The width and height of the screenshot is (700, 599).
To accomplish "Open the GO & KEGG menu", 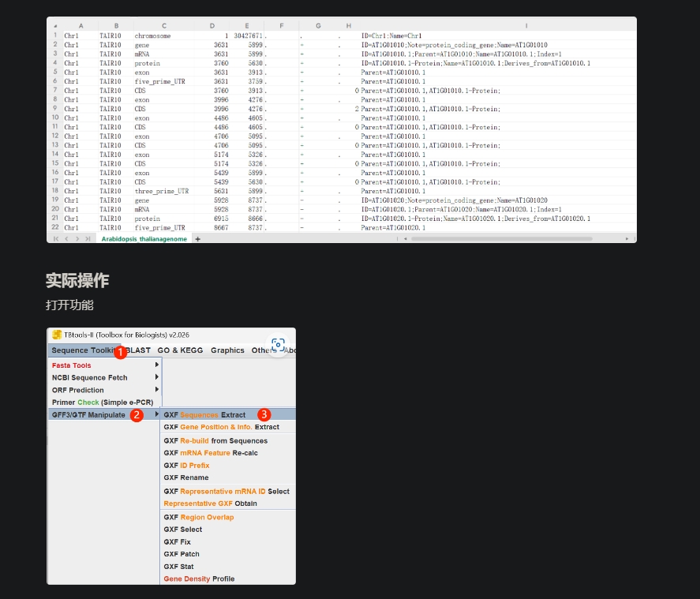I will pos(180,350).
